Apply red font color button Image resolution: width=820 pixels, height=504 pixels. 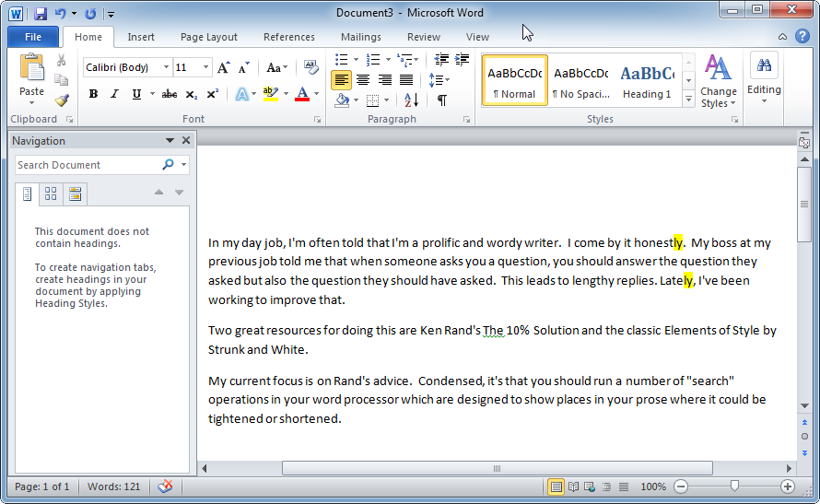[302, 94]
